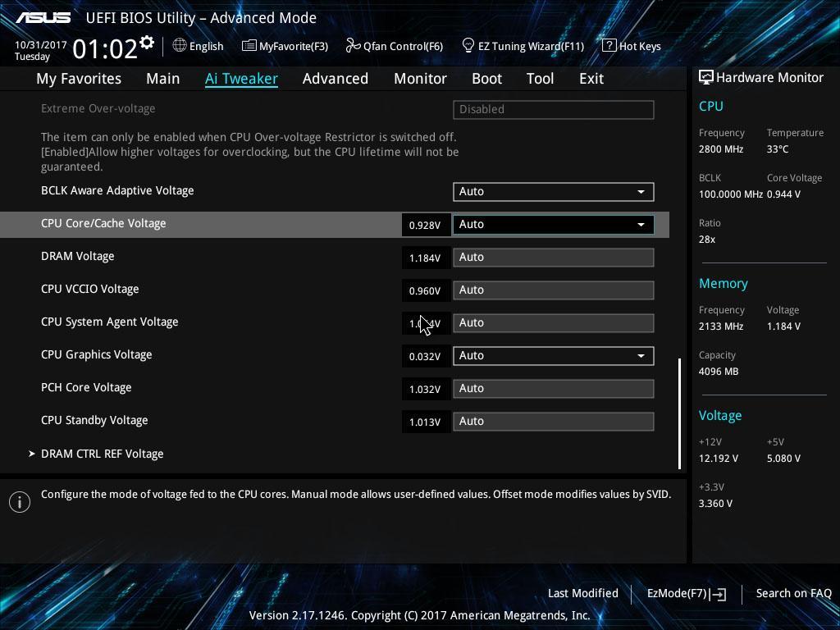Open BCLK Aware Adaptive Voltage dropdown

coord(554,192)
